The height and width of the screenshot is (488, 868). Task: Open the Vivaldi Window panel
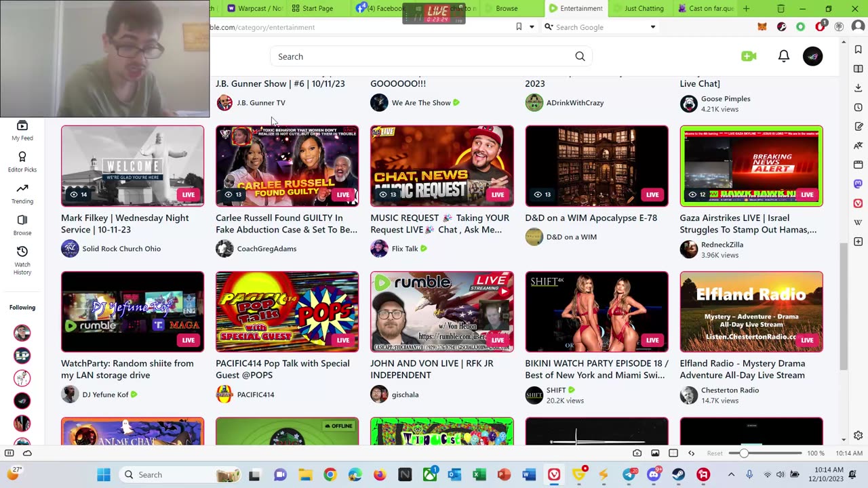pyautogui.click(x=859, y=165)
